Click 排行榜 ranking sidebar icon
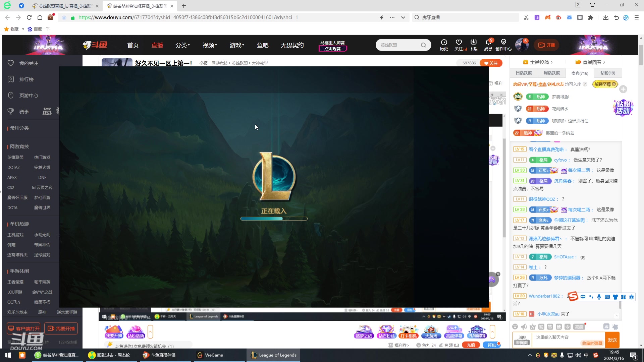Screen dimensions: 644x362 [11, 79]
